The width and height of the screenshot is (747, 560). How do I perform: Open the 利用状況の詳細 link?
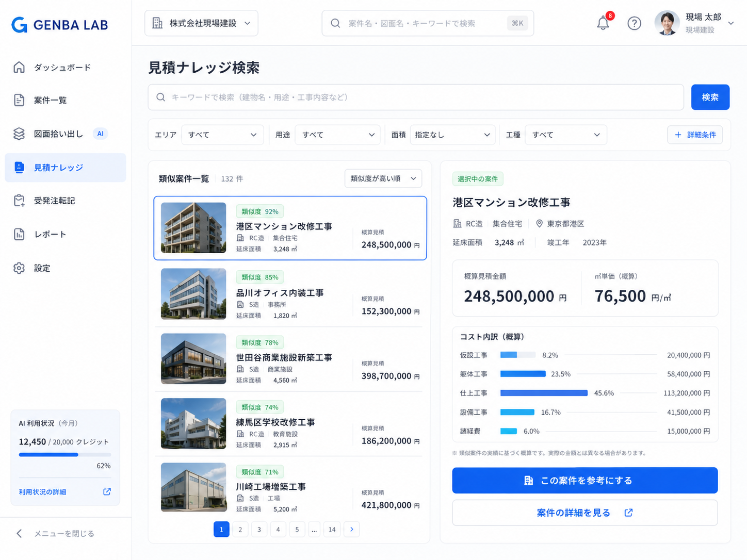[42, 492]
